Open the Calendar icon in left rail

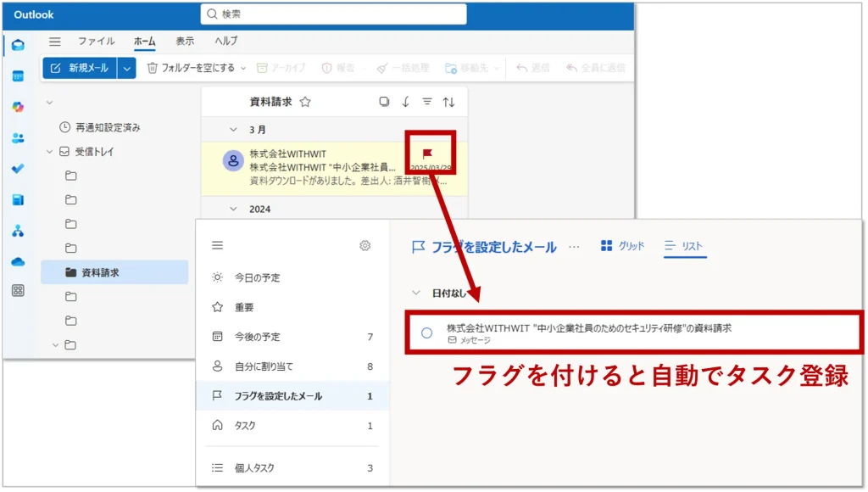tap(18, 76)
